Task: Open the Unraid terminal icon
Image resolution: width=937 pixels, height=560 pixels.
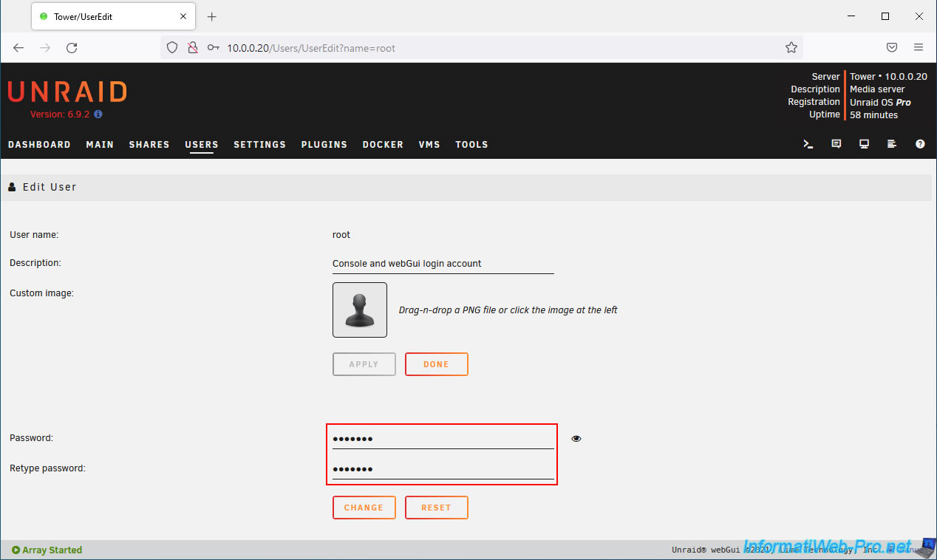Action: [808, 145]
